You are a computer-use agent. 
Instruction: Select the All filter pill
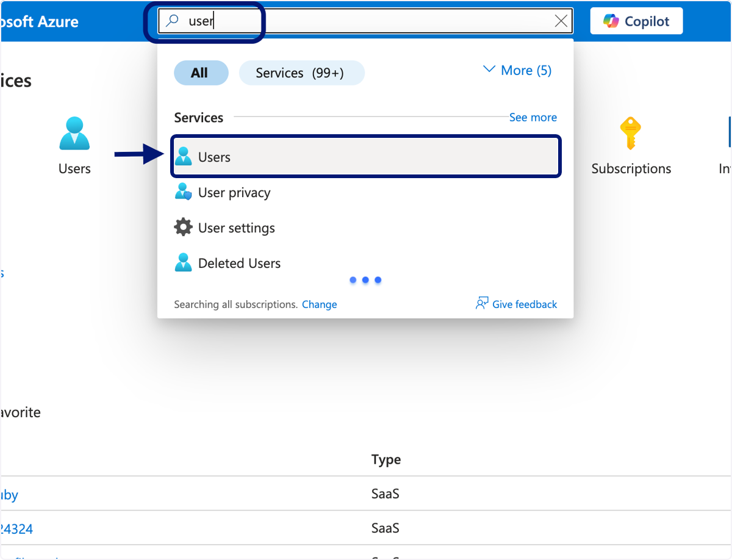(x=201, y=73)
